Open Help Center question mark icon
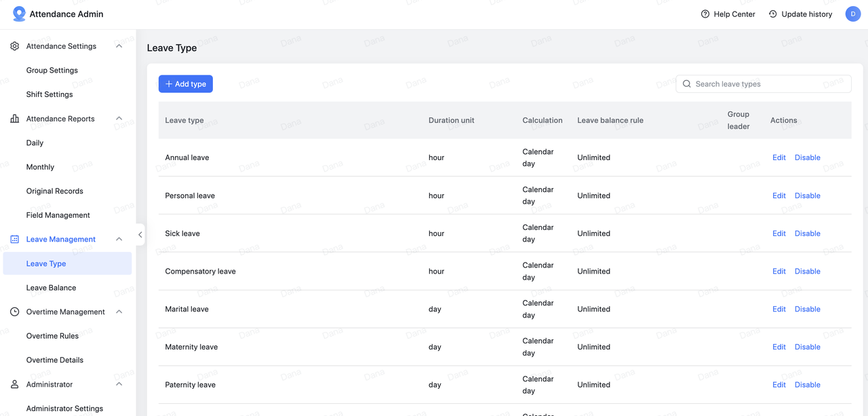This screenshot has width=868, height=416. tap(705, 14)
